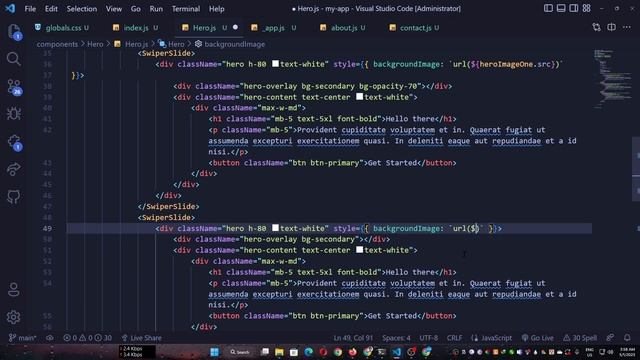The width and height of the screenshot is (640, 360).
Task: Open the Extensions view
Action: pos(14,142)
